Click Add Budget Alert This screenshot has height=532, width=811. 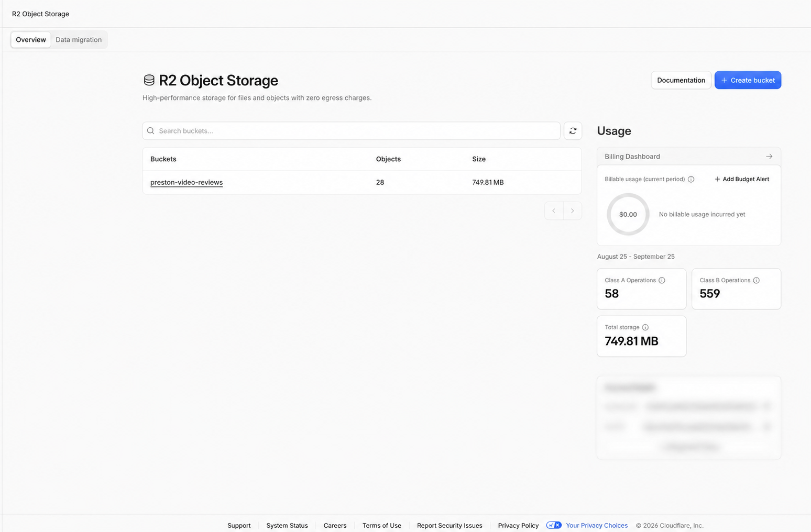(x=742, y=179)
